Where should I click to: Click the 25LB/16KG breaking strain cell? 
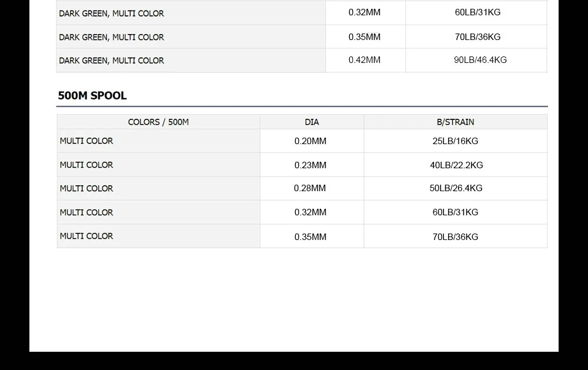click(x=455, y=141)
